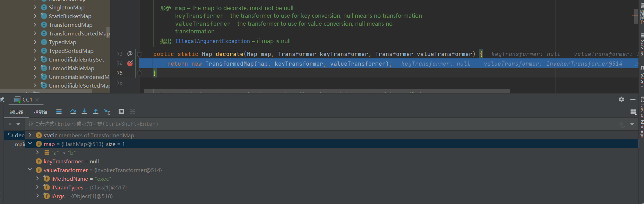The height and width of the screenshot is (204, 644).
Task: Click the fold end marker at line 75
Action: (x=139, y=73)
